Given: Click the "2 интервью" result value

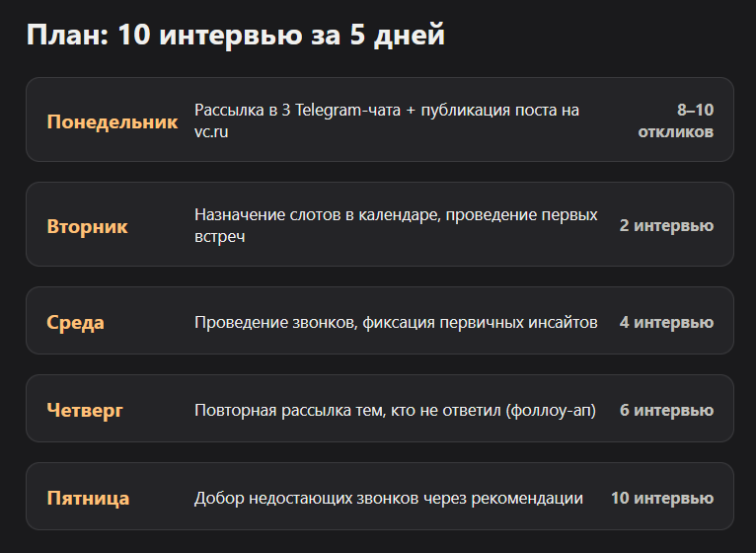Looking at the screenshot, I should (x=666, y=225).
